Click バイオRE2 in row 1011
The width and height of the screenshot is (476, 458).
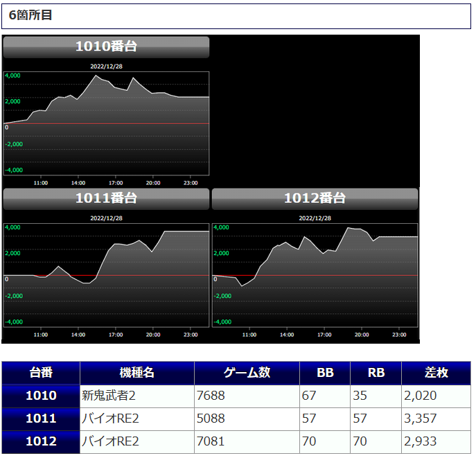[x=110, y=419]
